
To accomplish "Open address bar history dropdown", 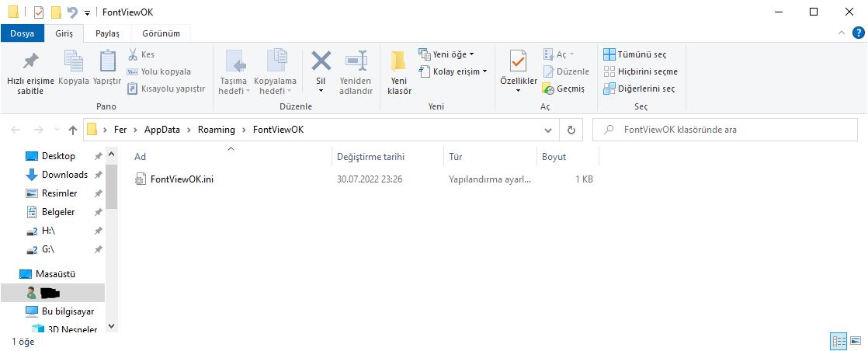I will click(x=547, y=130).
